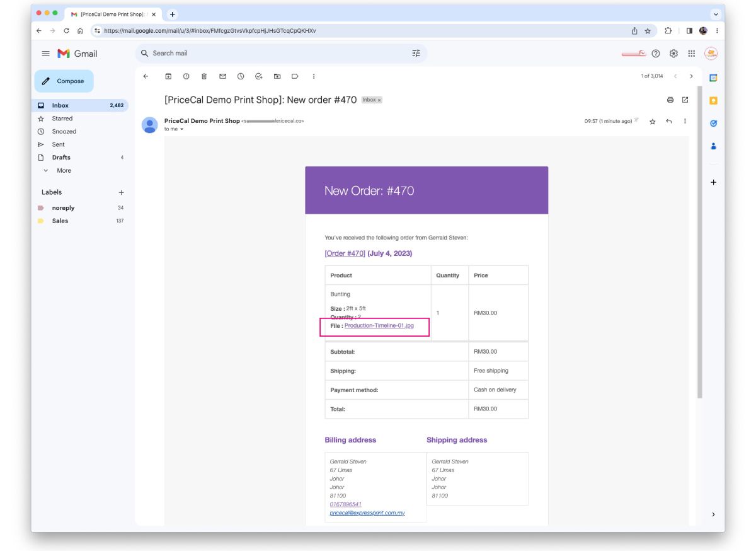Create new label with plus icon
756x551 pixels.
pos(122,192)
